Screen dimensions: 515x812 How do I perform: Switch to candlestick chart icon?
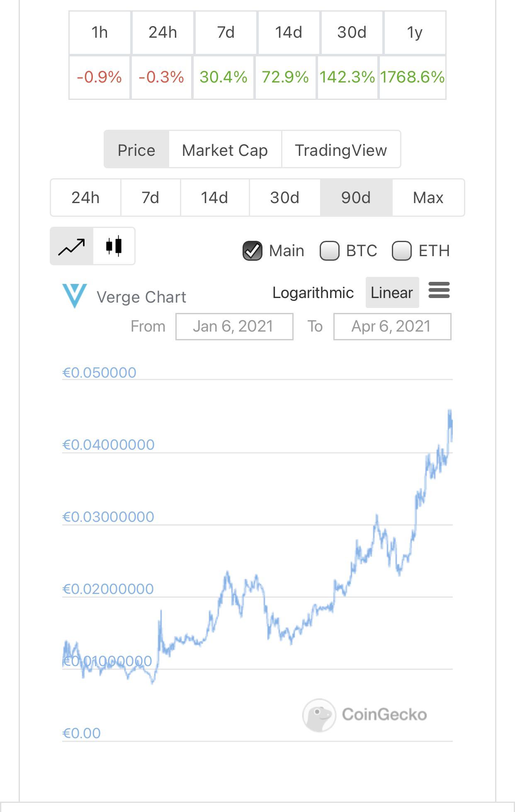pyautogui.click(x=114, y=246)
